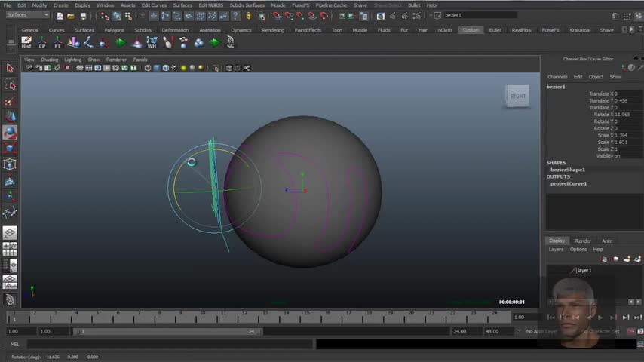Expand the projectCurve1 output node
This screenshot has height=362, width=644.
coord(568,183)
